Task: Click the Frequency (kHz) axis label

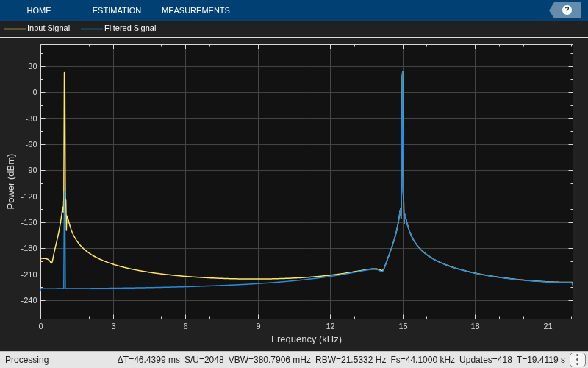Action: [x=306, y=339]
